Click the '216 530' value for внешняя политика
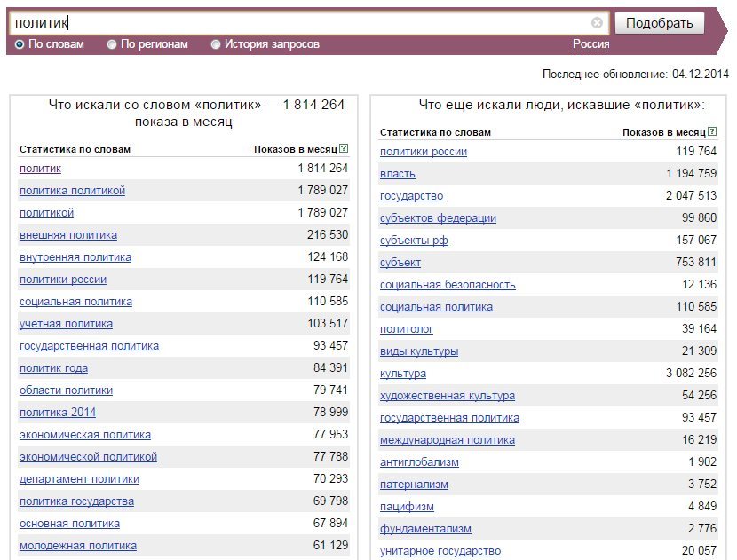This screenshot has width=737, height=560. coord(328,234)
